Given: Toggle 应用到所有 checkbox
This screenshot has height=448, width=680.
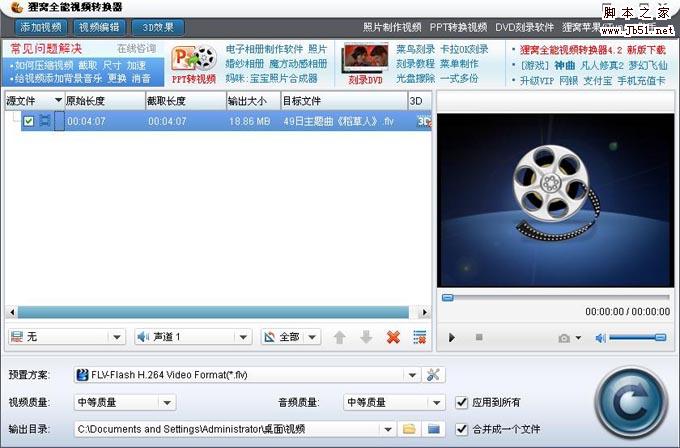Looking at the screenshot, I should pos(462,402).
